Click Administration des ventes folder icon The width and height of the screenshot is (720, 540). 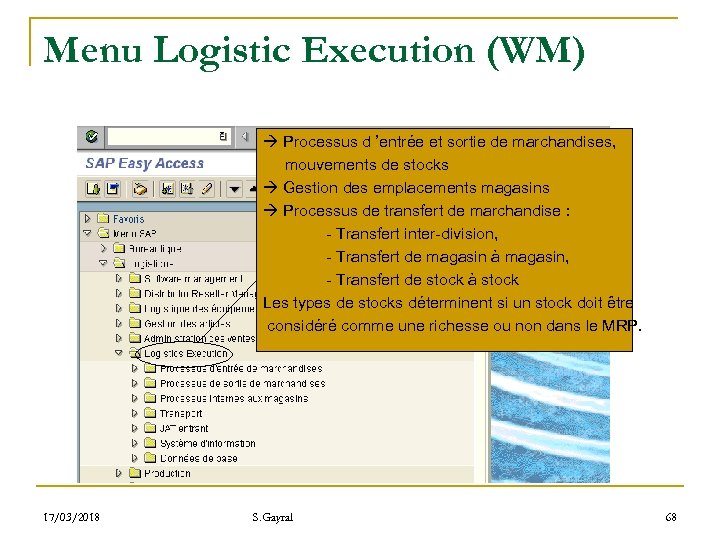(135, 338)
